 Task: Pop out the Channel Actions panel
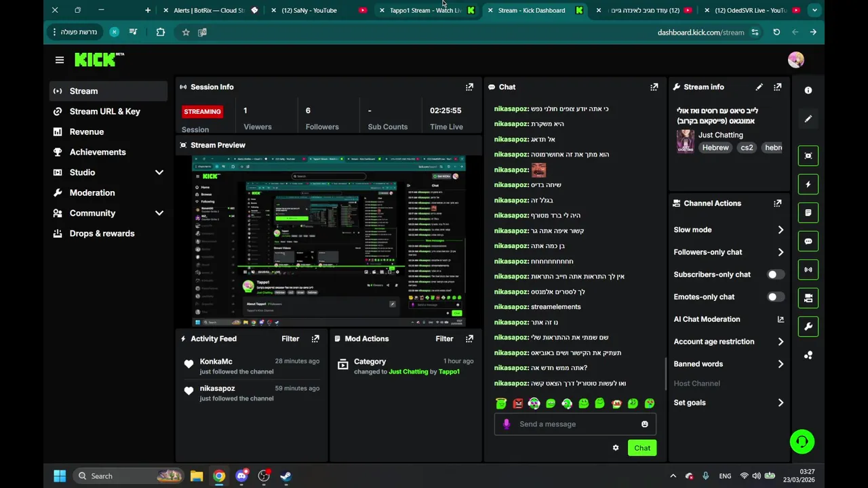coord(778,203)
